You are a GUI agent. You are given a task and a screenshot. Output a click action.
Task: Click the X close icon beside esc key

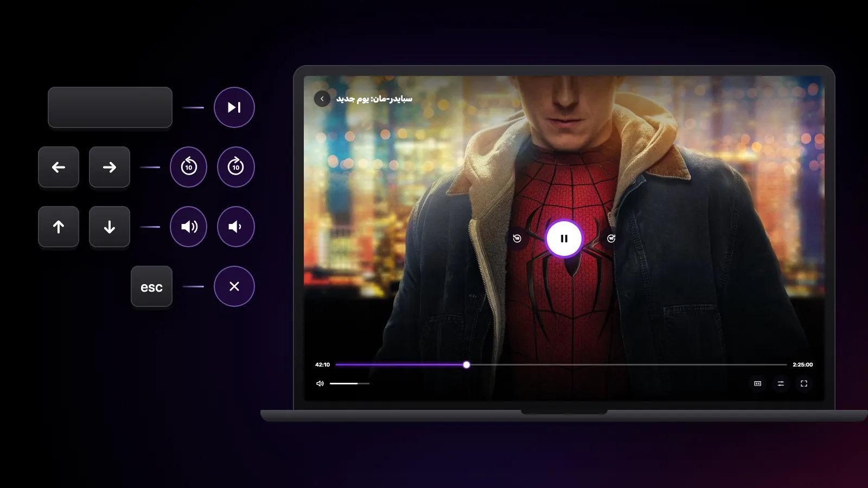234,286
